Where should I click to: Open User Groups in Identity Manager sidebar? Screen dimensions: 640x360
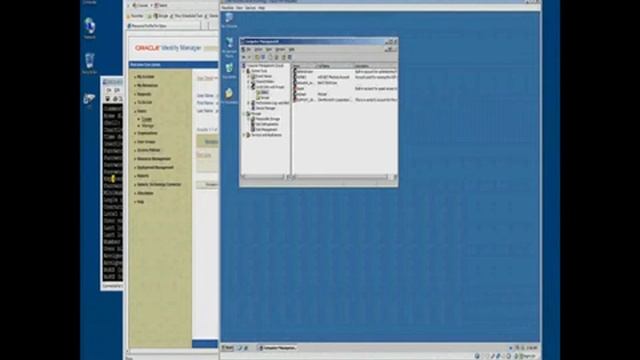(146, 142)
